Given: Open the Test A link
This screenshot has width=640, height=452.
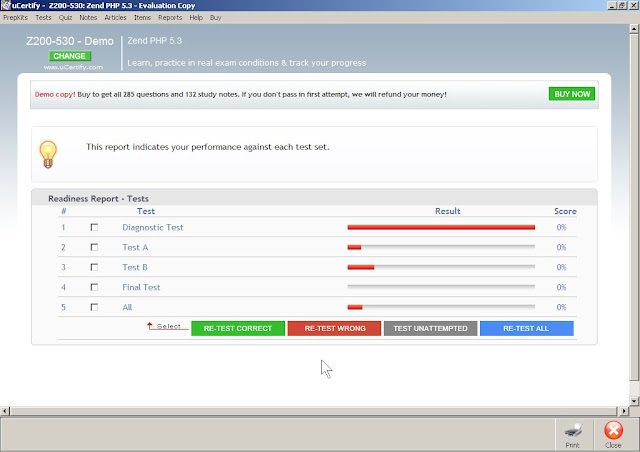Looking at the screenshot, I should [135, 247].
